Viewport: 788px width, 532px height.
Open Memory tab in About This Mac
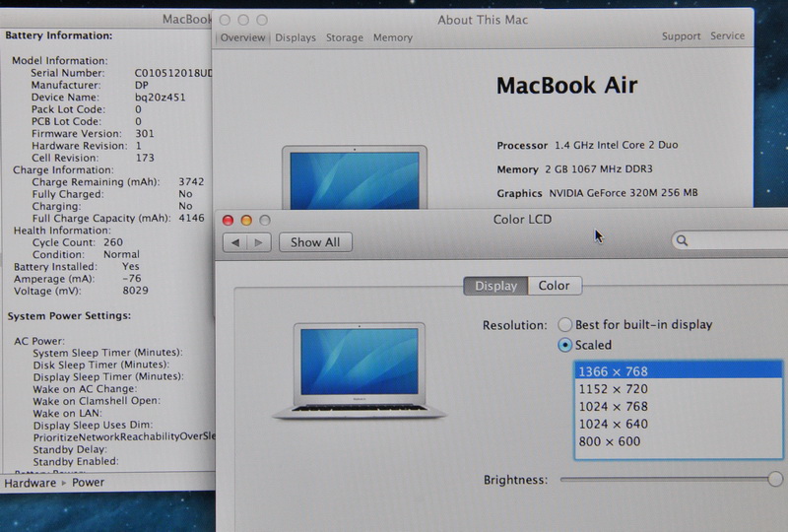click(x=392, y=37)
